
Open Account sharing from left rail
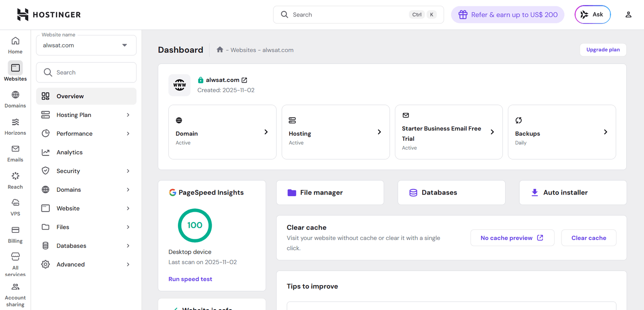15,294
